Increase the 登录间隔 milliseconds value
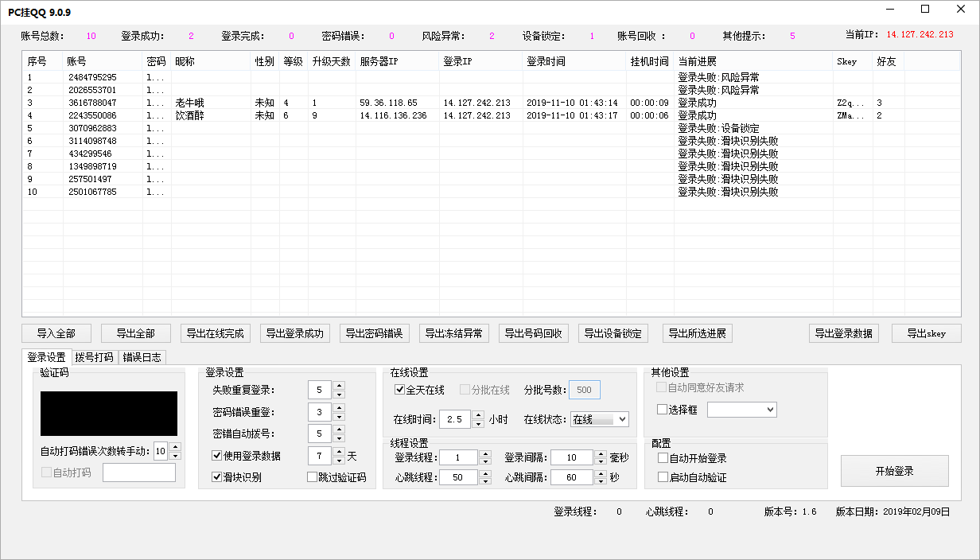The width and height of the screenshot is (980, 560). coord(601,453)
